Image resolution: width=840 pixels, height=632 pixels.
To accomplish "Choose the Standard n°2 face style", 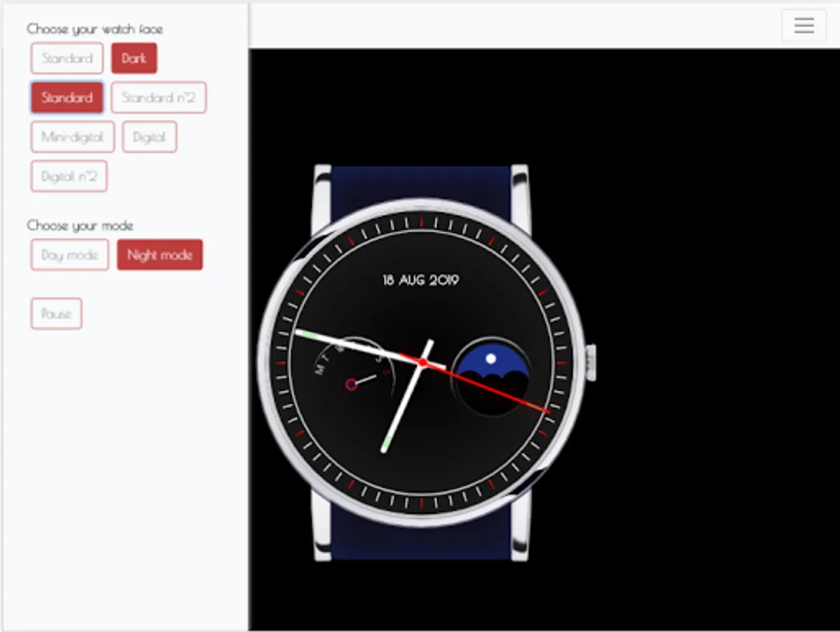I will (159, 98).
